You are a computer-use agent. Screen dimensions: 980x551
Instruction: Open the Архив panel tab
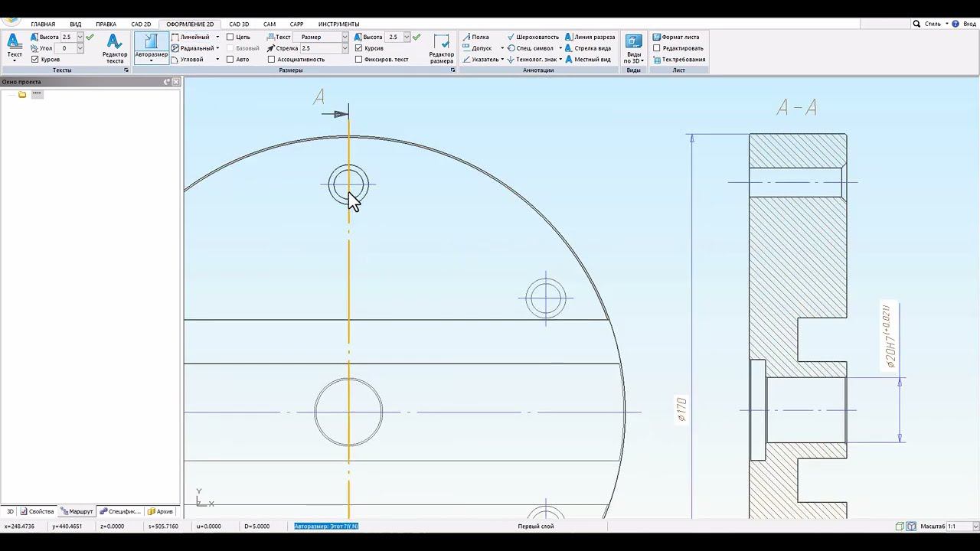161,511
